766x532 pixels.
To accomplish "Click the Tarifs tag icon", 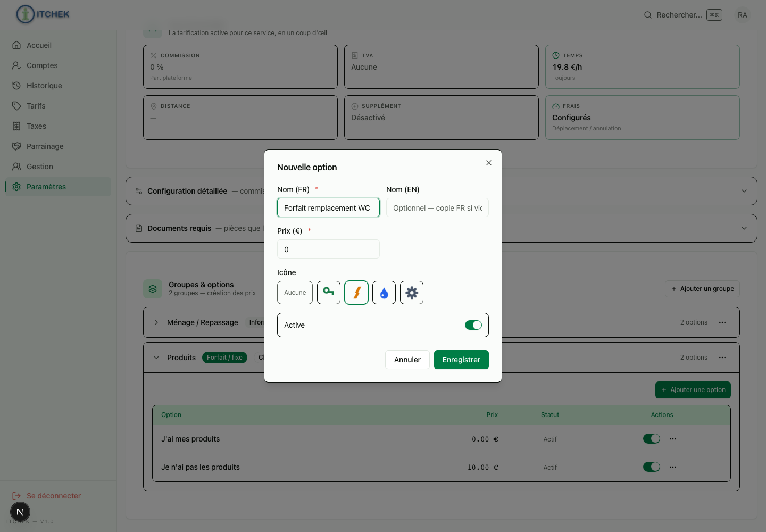I will (x=16, y=106).
